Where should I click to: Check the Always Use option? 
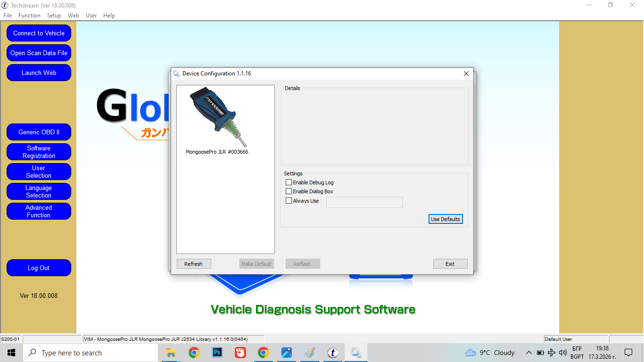click(x=289, y=201)
